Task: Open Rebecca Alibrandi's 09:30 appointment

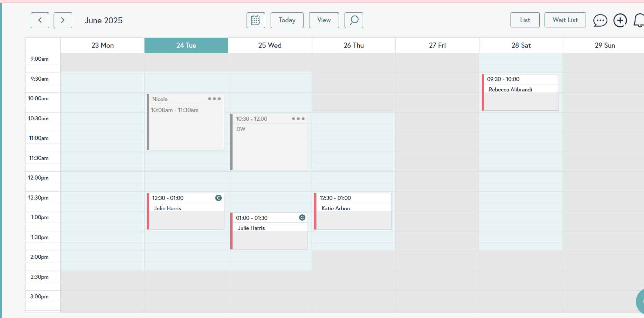Action: (x=520, y=93)
